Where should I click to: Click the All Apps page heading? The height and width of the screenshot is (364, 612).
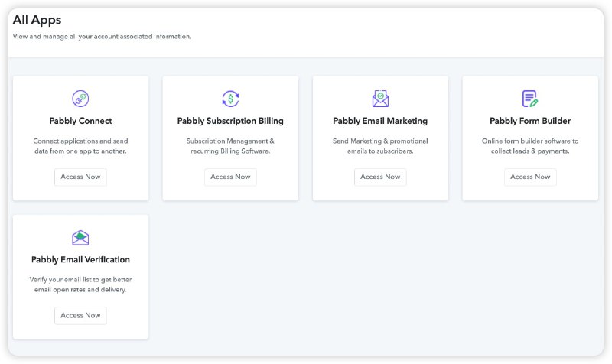point(37,20)
